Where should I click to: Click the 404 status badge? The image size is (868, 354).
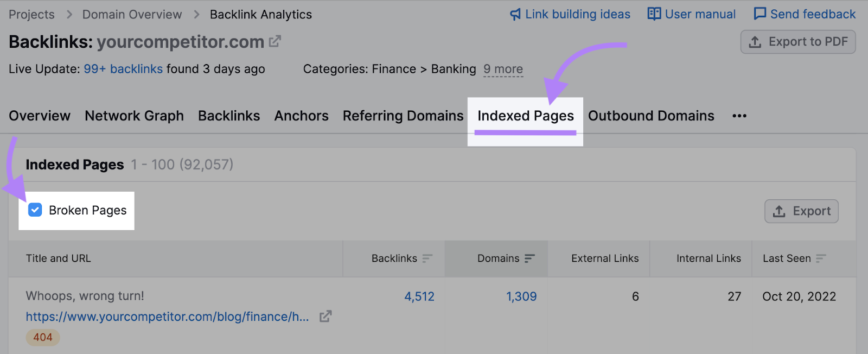[x=42, y=337]
